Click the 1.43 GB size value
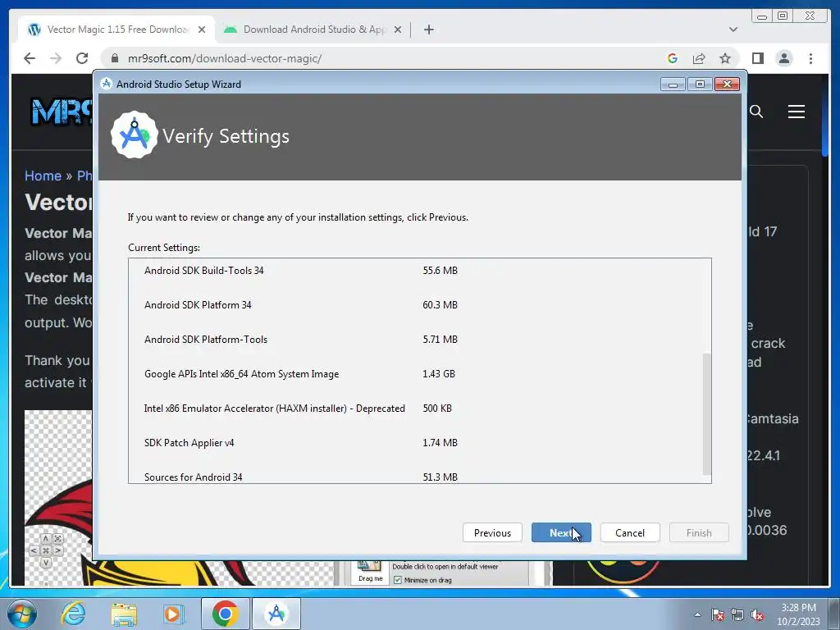 tap(439, 374)
